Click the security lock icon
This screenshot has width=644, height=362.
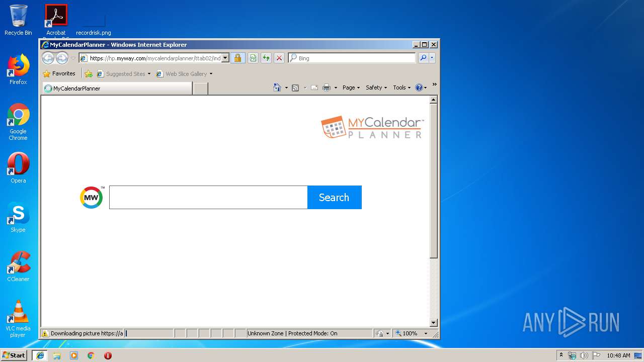tap(238, 58)
